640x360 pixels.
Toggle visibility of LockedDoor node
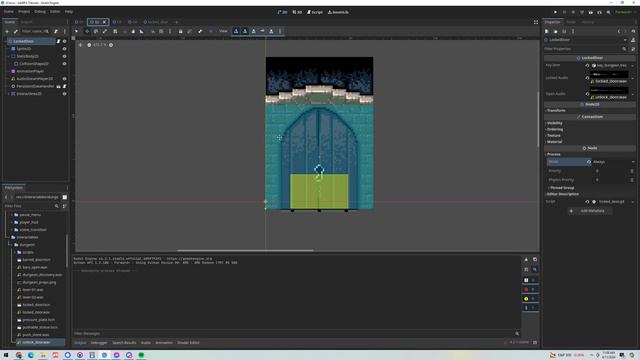coord(64,41)
